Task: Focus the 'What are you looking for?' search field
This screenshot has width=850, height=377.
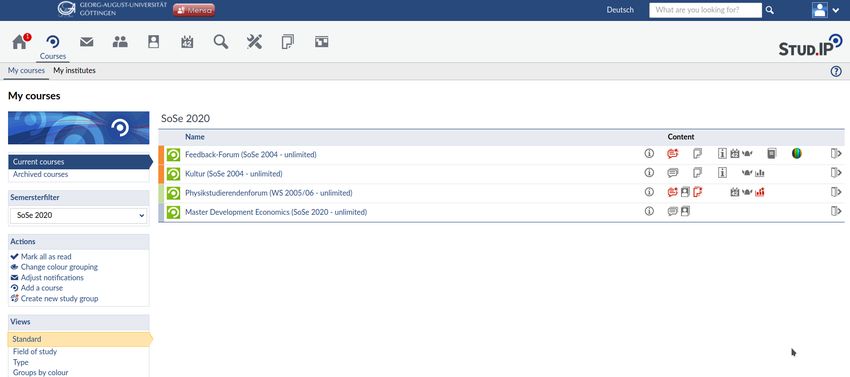Action: (x=705, y=10)
